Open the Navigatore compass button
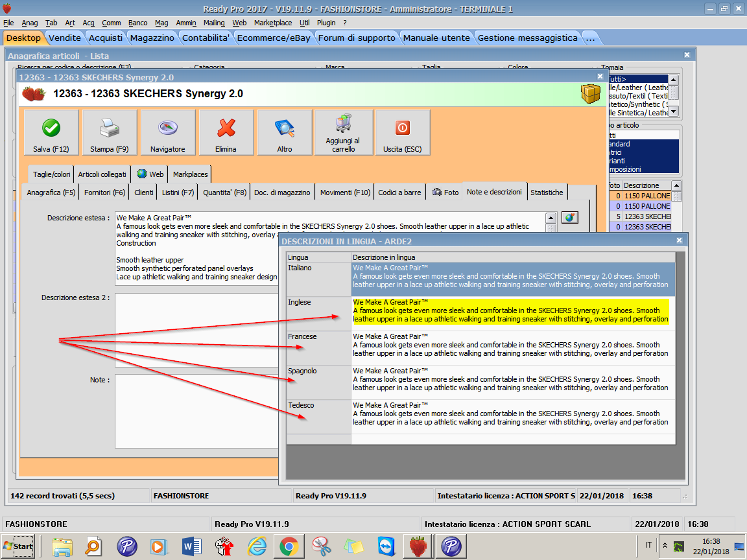 [x=168, y=132]
